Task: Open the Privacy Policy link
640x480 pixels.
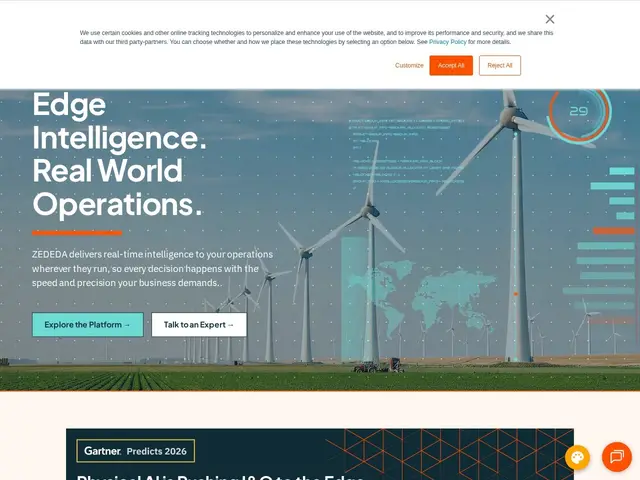Action: (447, 42)
